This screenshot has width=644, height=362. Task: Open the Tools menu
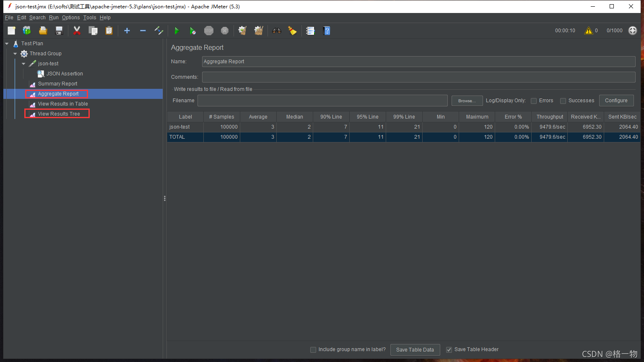pyautogui.click(x=90, y=18)
